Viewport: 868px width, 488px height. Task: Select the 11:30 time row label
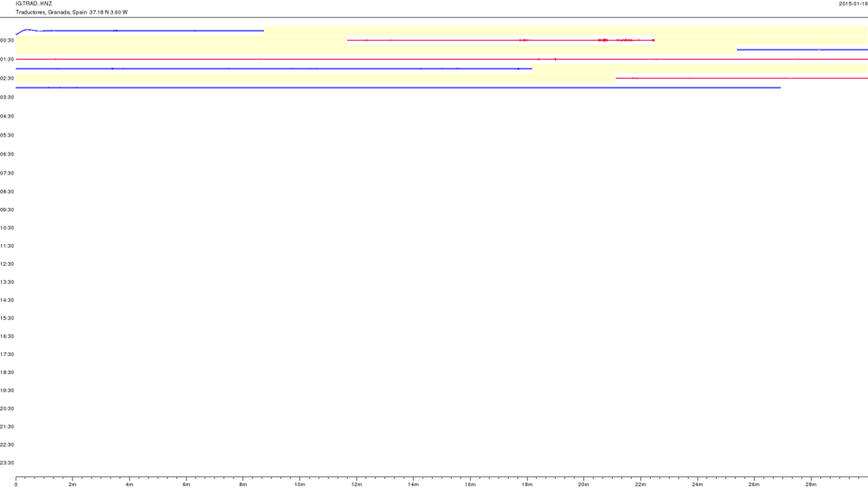pyautogui.click(x=6, y=246)
